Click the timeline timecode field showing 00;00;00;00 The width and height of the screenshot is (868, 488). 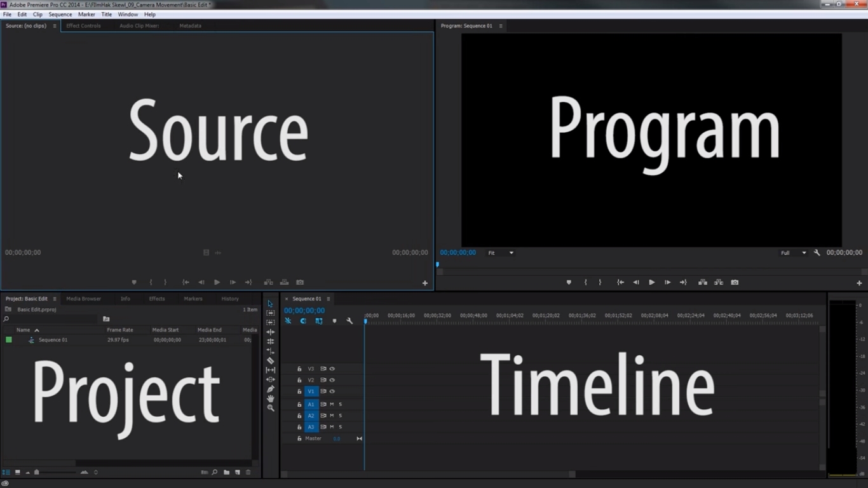305,311
